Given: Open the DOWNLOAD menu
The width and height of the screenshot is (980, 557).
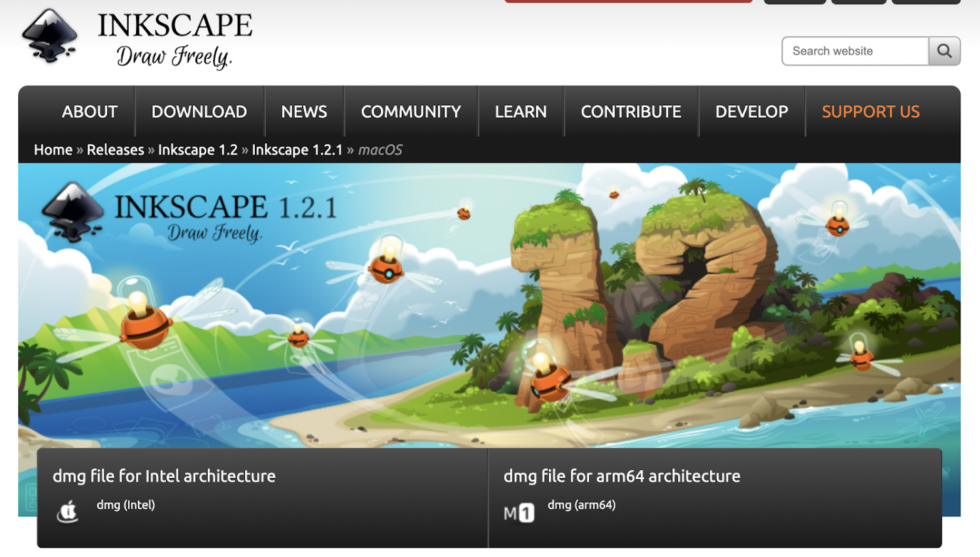Looking at the screenshot, I should [x=199, y=111].
